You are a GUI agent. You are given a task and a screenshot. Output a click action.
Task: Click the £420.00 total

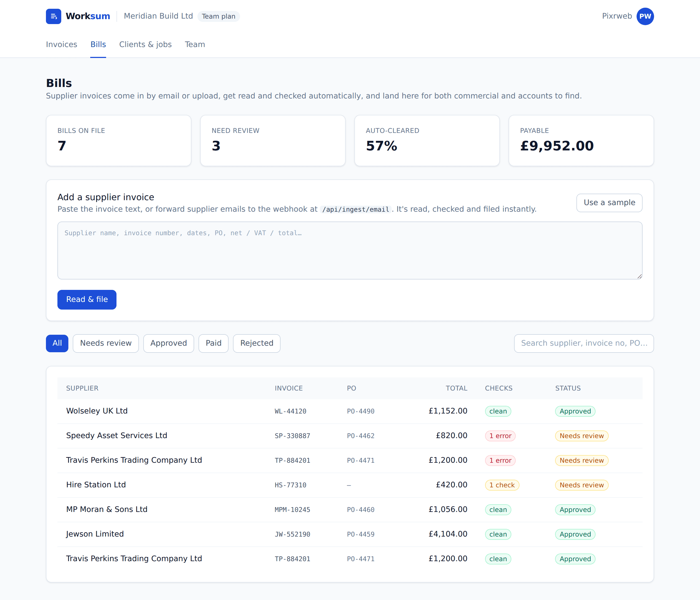tap(452, 485)
